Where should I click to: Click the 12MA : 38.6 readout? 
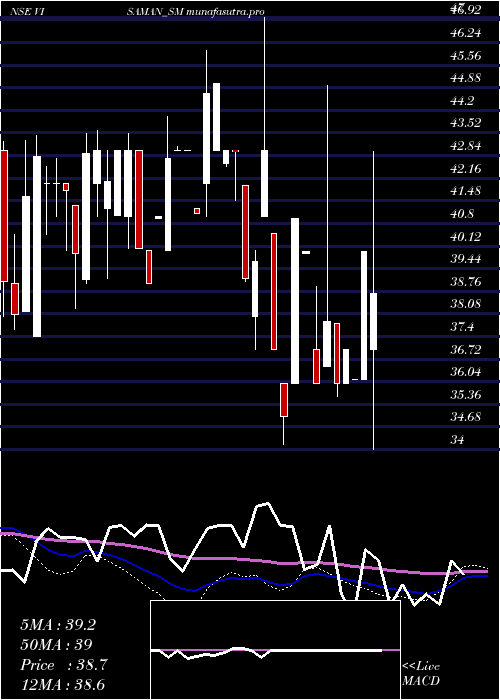pyautogui.click(x=62, y=685)
